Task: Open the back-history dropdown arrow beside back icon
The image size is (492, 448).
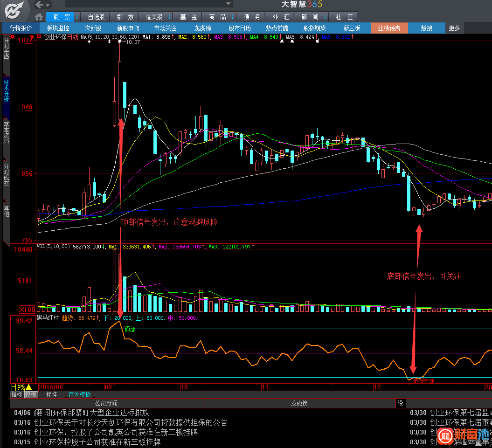Action: (x=48, y=5)
